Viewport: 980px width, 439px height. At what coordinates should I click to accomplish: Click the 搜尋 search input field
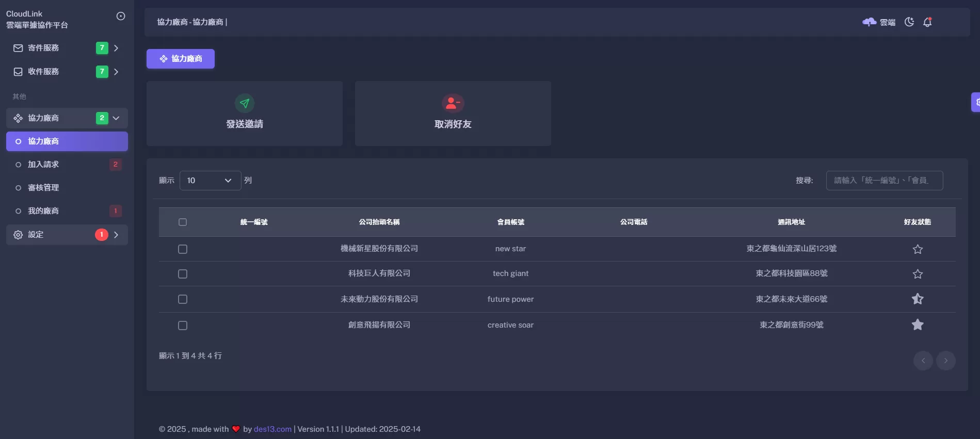pyautogui.click(x=884, y=181)
